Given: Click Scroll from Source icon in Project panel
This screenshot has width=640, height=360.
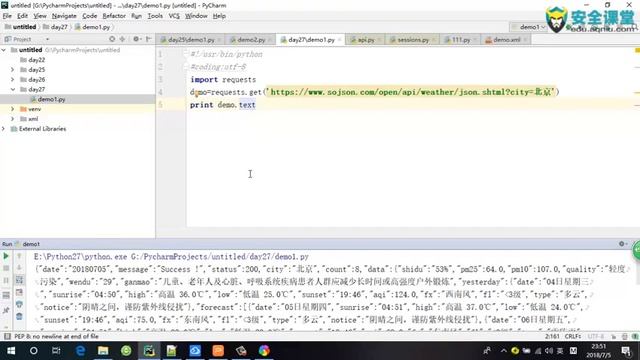Looking at the screenshot, I should (x=112, y=39).
